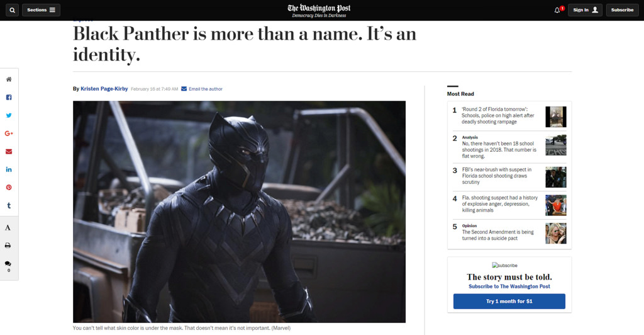Share on Tumblr icon
Image resolution: width=644 pixels, height=335 pixels.
[9, 205]
